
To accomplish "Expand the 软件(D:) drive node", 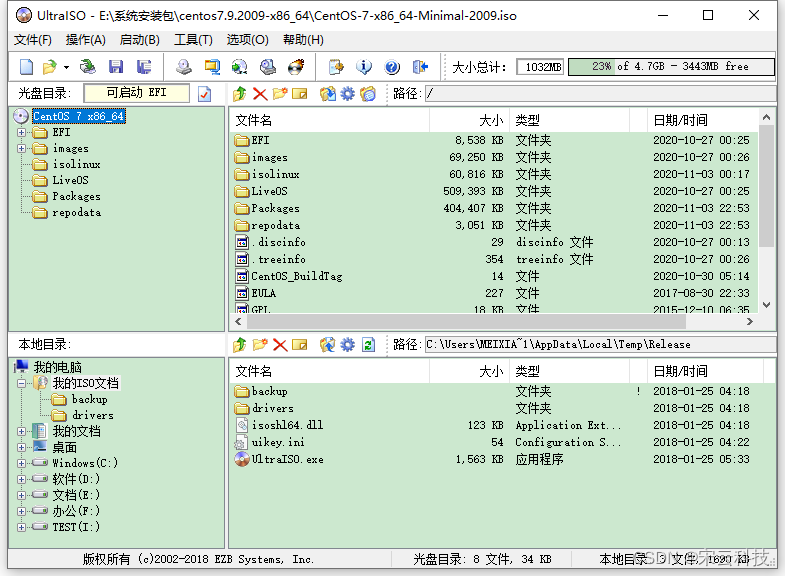I will click(x=22, y=479).
